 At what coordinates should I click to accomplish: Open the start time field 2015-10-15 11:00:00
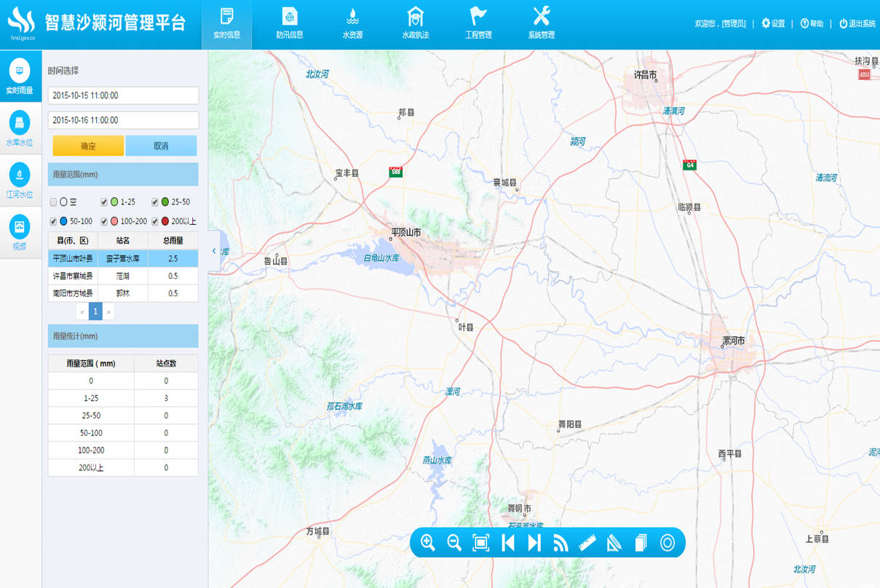123,95
